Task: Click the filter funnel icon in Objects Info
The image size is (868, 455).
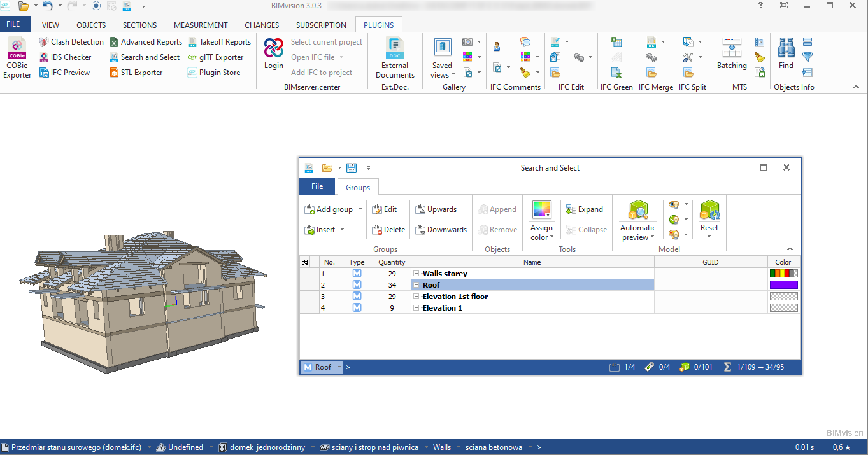Action: 808,57
